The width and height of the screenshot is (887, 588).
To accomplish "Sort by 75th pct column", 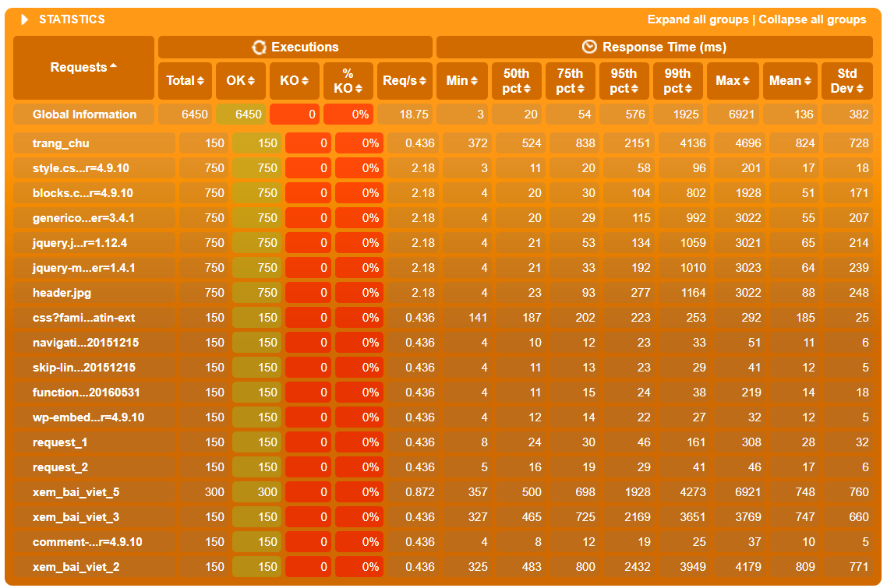I will coord(571,81).
